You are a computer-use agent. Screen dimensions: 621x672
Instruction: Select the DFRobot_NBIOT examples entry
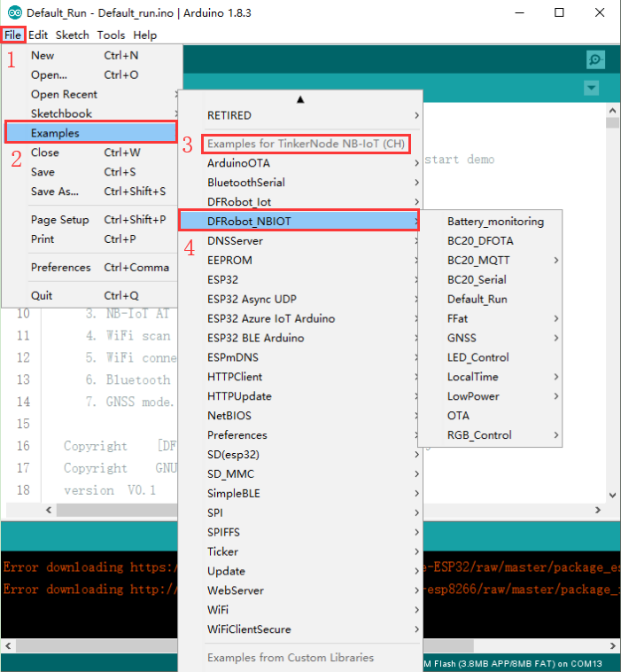pos(299,221)
